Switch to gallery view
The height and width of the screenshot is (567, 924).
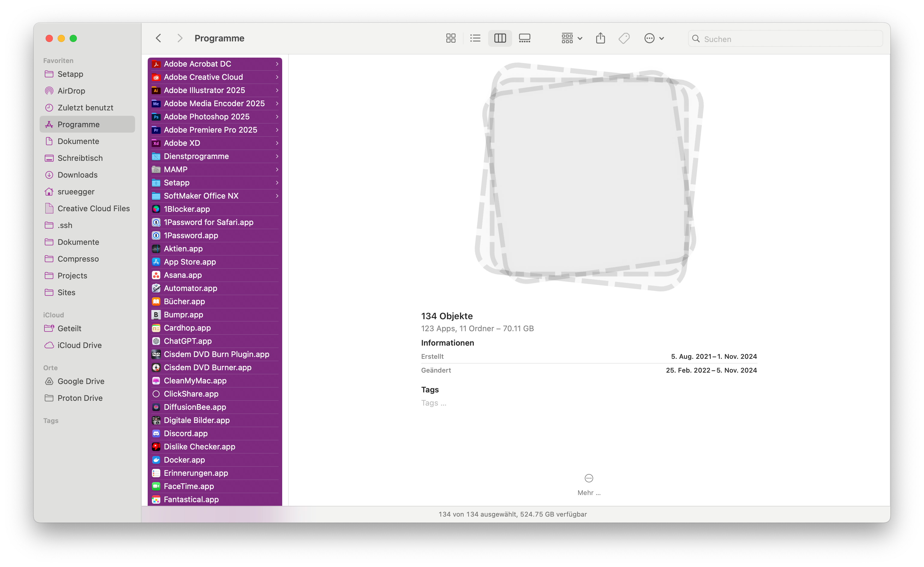coord(524,38)
